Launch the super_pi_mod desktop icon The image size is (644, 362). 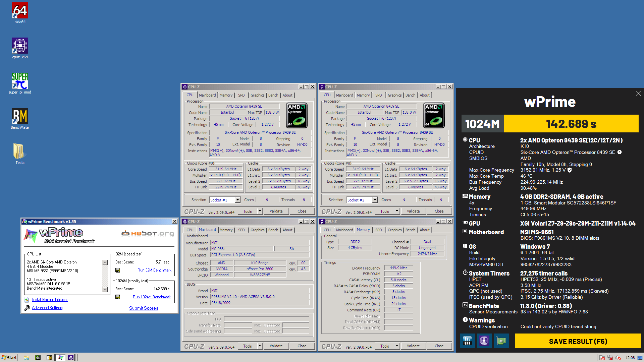[x=20, y=83]
